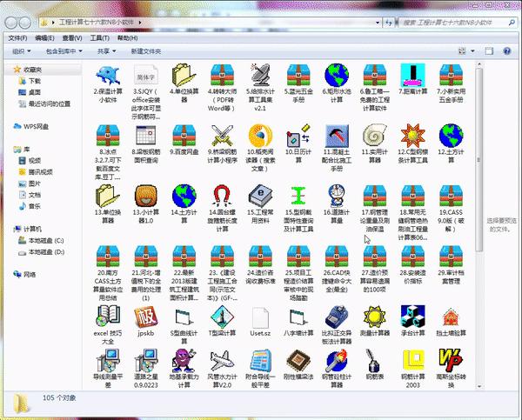Open the 工具(T) menu
Viewport: 522px width, 420px height.
(x=99, y=38)
